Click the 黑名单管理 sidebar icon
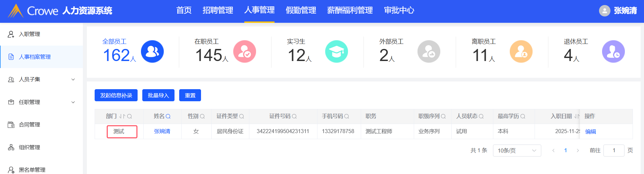The image size is (644, 174). click(x=11, y=170)
